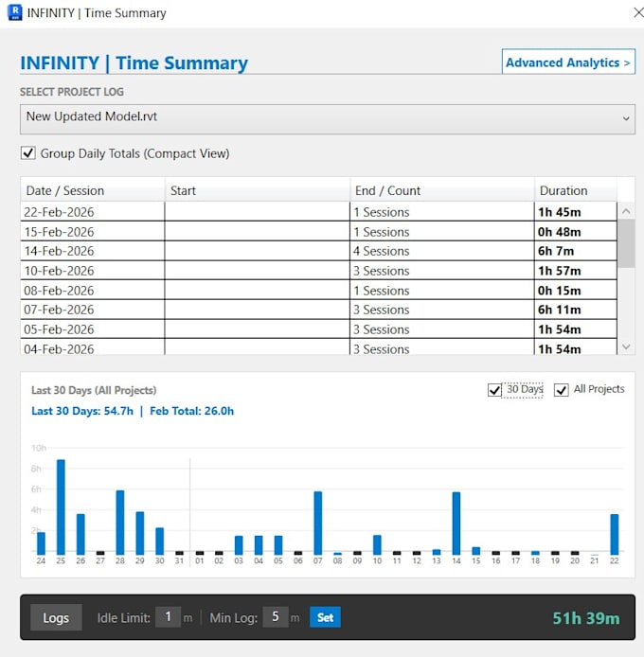Select the 07-Feb-2026 row
This screenshot has width=644, height=657.
point(318,310)
